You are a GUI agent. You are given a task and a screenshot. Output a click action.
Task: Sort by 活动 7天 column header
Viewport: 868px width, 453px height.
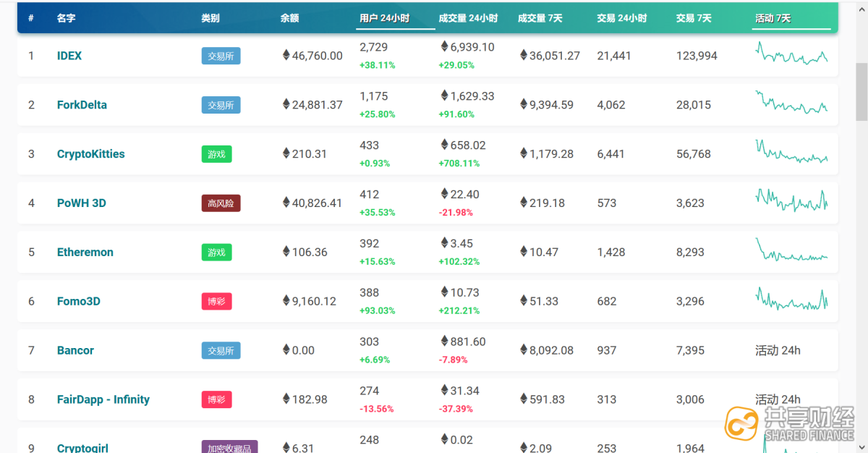773,18
